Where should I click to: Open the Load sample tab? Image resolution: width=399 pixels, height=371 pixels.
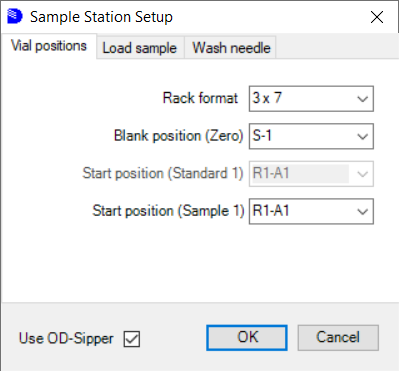tap(140, 48)
